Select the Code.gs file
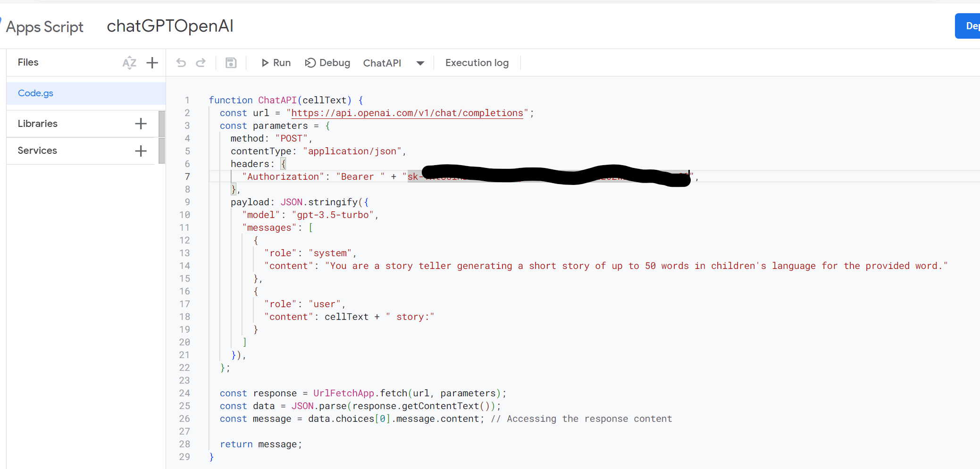Screen dimensions: 980x469 tap(86, 93)
